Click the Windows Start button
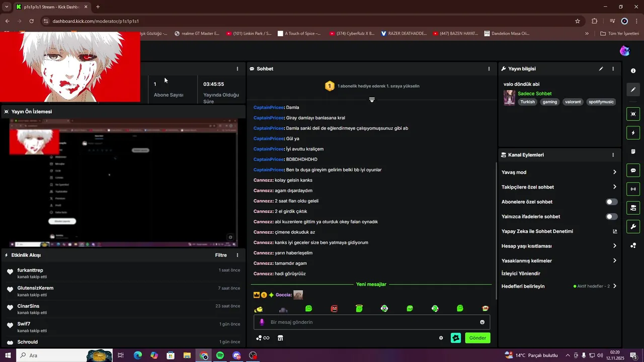Image resolution: width=644 pixels, height=362 pixels. click(x=8, y=355)
